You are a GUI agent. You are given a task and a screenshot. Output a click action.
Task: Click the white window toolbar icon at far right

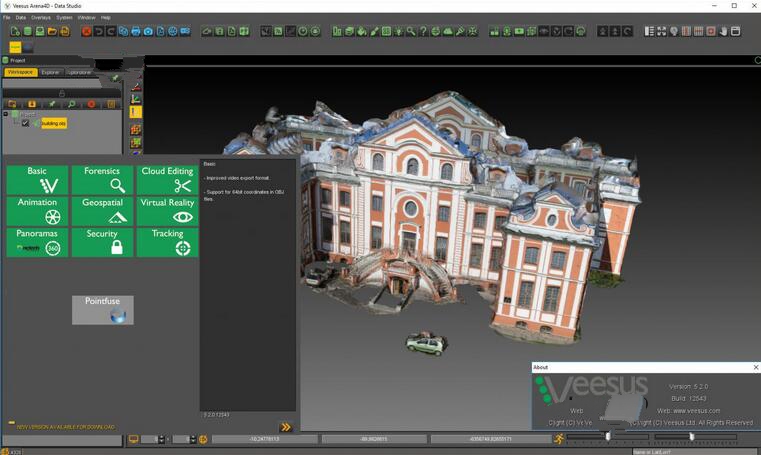(736, 32)
